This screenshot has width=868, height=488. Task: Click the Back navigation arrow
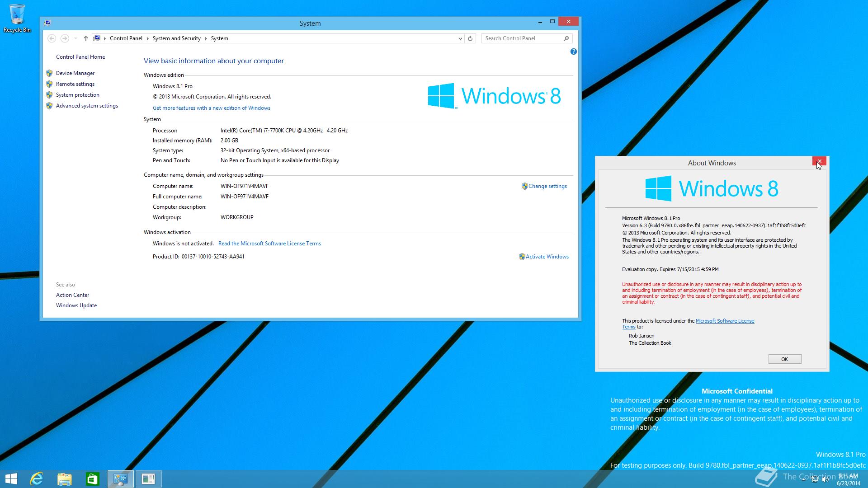pos(52,38)
